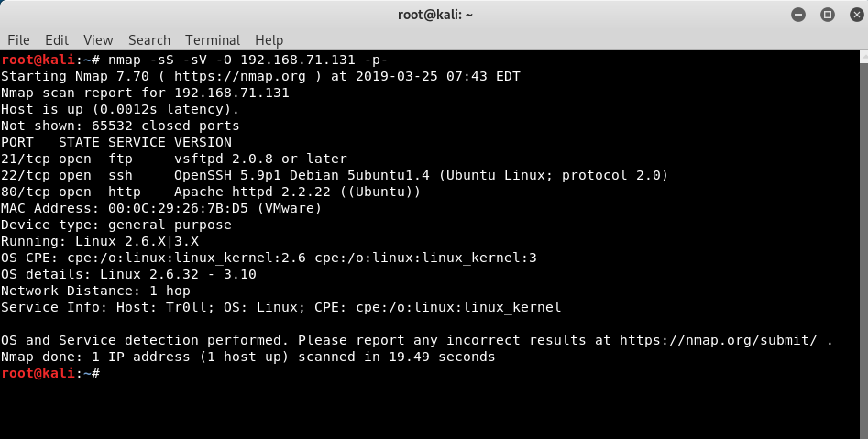Click the scrollbar up arrow
Viewport: 868px width, 439px height.
tap(863, 56)
